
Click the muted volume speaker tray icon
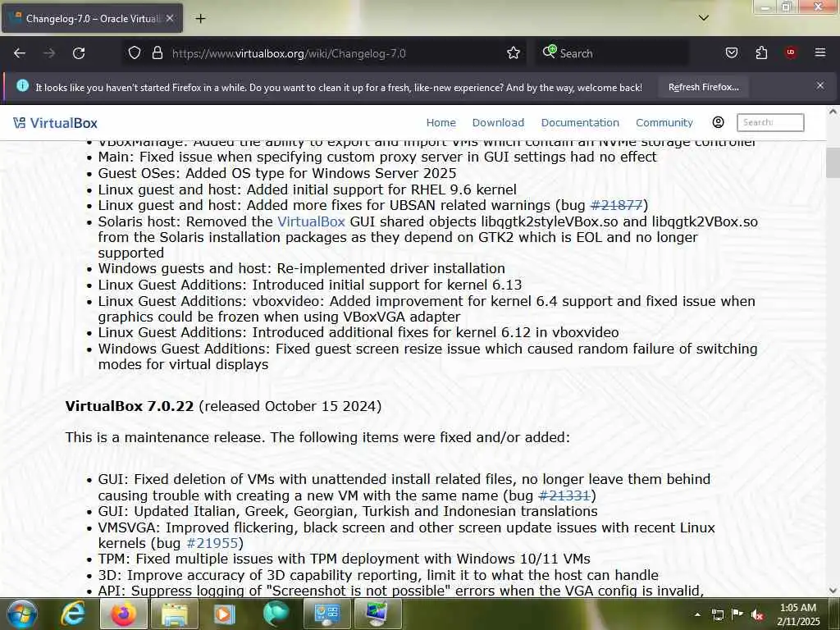point(757,614)
